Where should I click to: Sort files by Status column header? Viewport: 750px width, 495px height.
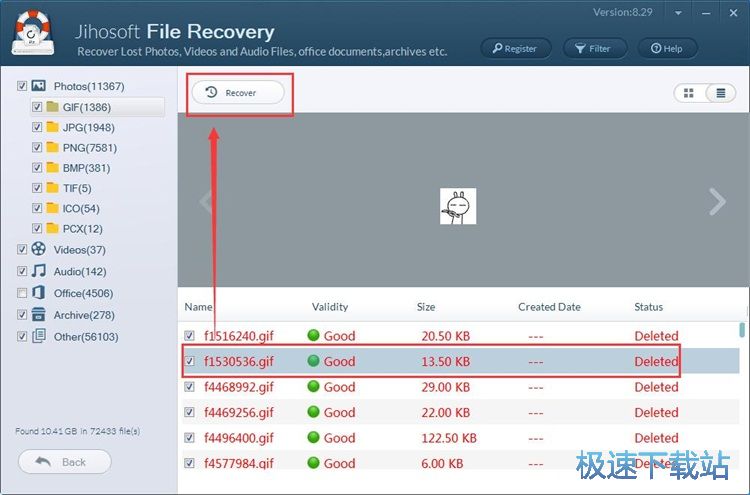pos(649,307)
